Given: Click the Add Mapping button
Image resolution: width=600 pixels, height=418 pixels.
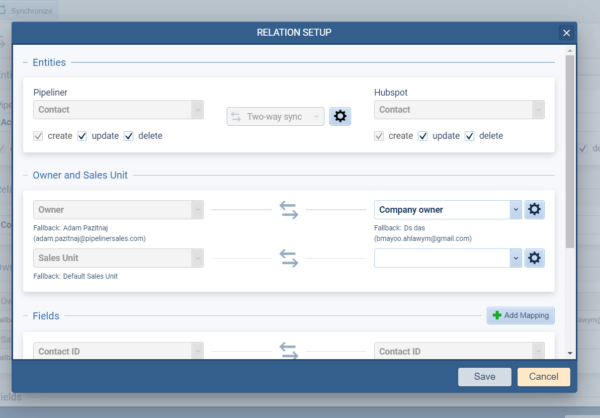Looking at the screenshot, I should point(520,315).
